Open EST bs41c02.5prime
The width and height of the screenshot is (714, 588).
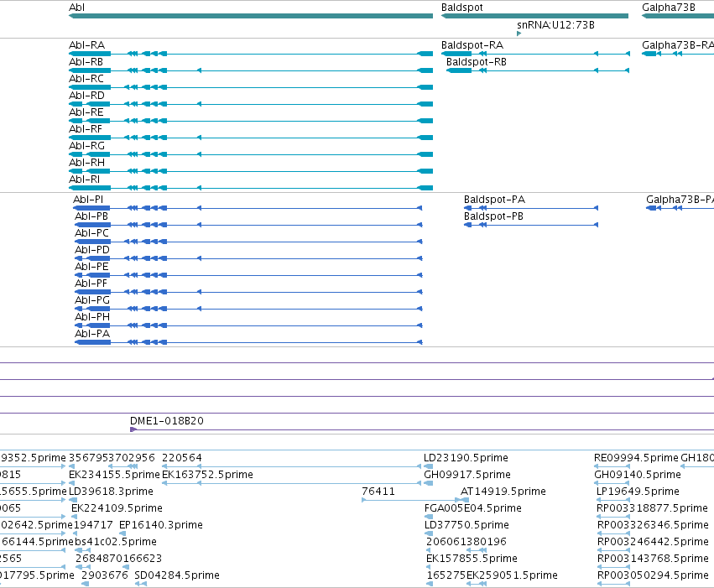point(116,542)
